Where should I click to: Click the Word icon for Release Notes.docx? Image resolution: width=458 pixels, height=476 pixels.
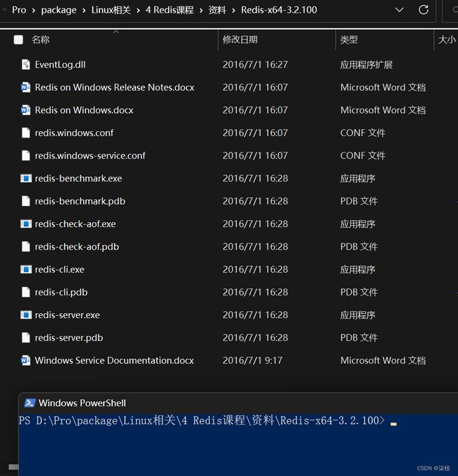[x=26, y=87]
